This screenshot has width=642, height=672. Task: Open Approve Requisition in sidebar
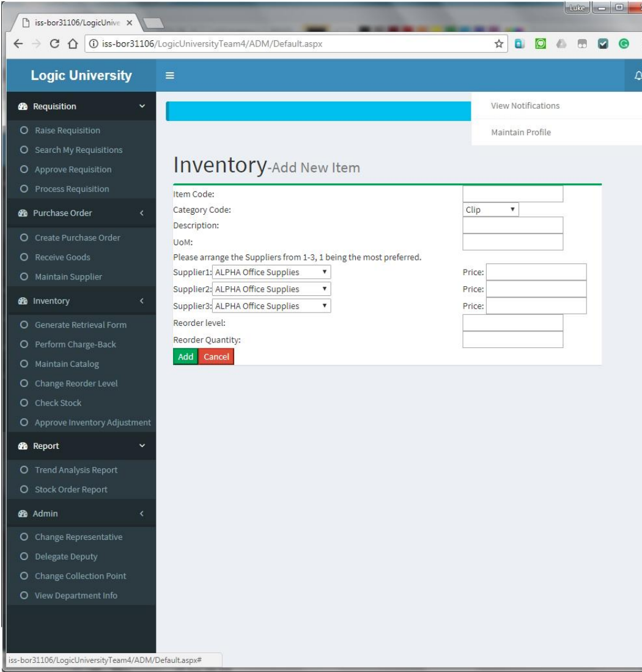(73, 170)
